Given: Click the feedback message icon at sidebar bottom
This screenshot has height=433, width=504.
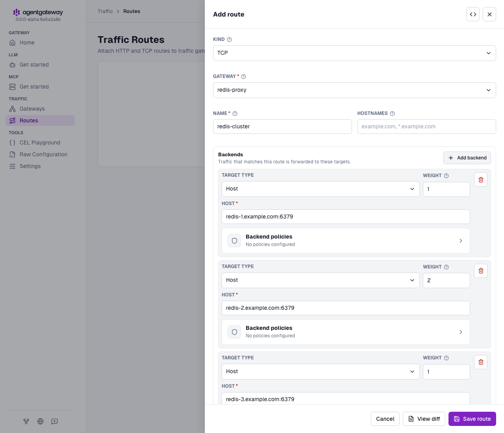Looking at the screenshot, I should point(54,421).
